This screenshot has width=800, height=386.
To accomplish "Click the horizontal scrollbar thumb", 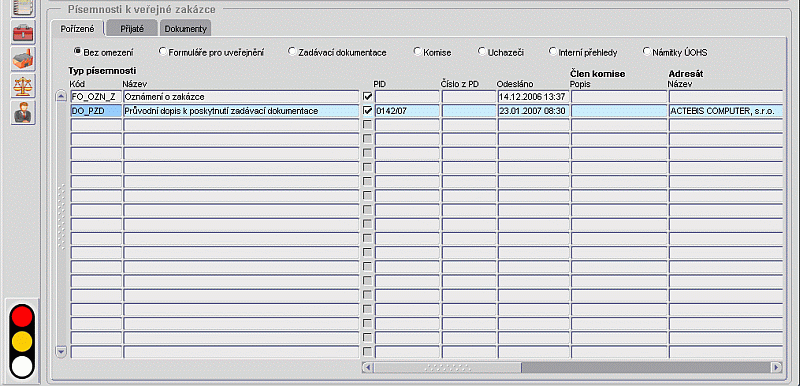I will coord(447,367).
